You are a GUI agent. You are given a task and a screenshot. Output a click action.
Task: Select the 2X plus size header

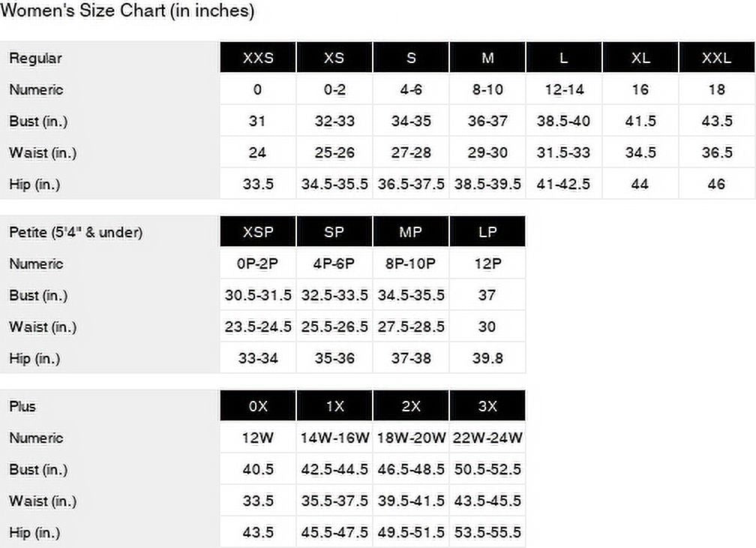pyautogui.click(x=411, y=406)
